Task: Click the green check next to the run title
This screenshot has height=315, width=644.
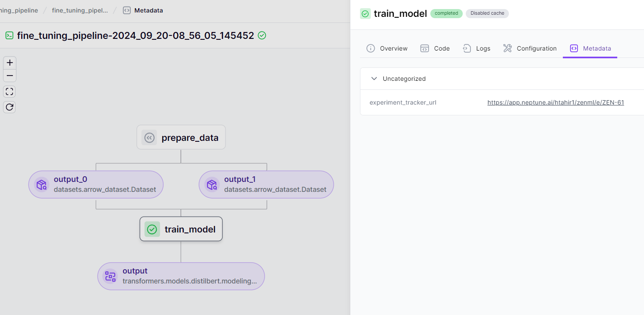Action: tap(262, 35)
